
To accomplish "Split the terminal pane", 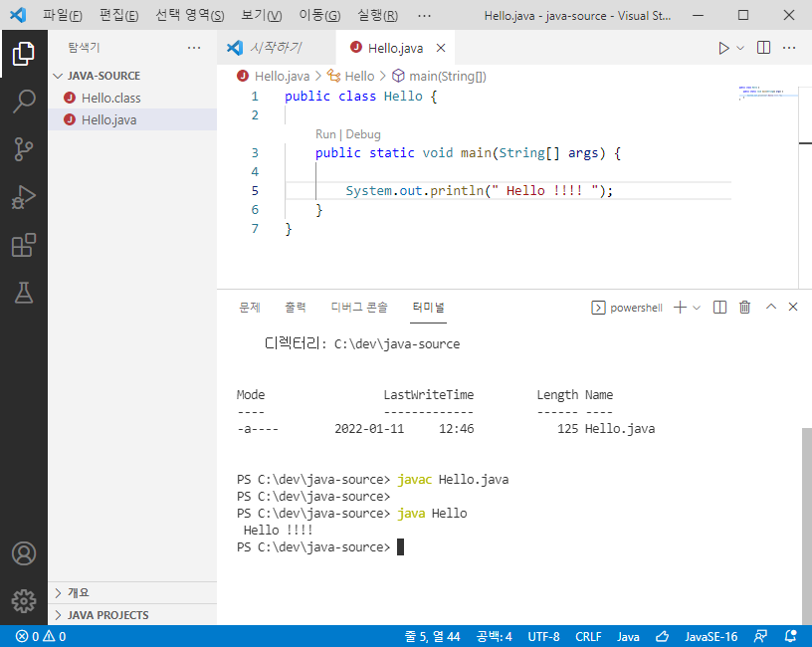I will click(719, 308).
